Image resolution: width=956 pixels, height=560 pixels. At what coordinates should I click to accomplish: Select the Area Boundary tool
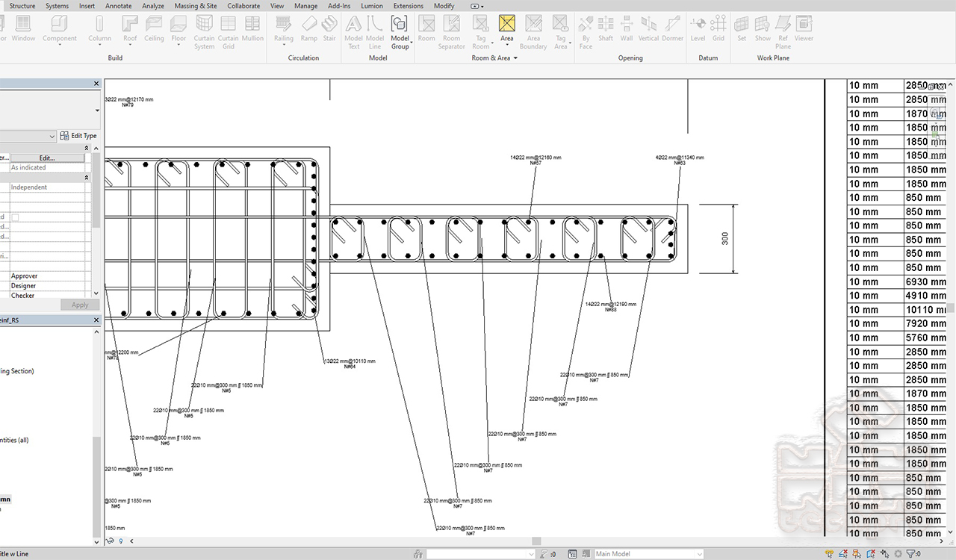tap(533, 33)
